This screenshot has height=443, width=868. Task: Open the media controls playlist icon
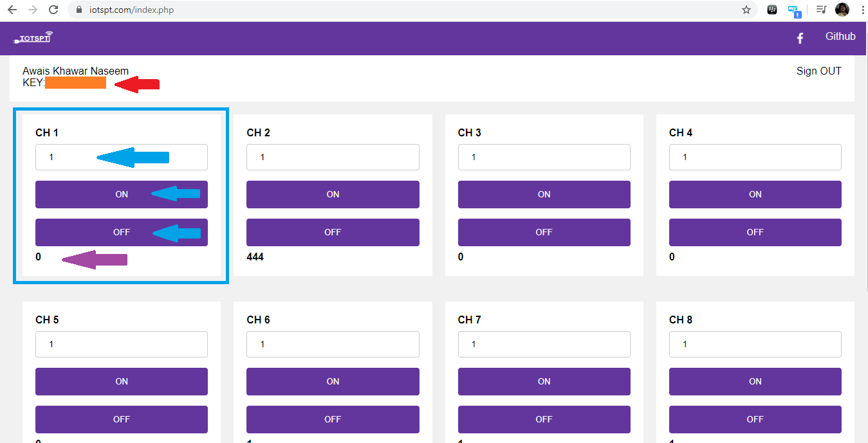(x=821, y=10)
